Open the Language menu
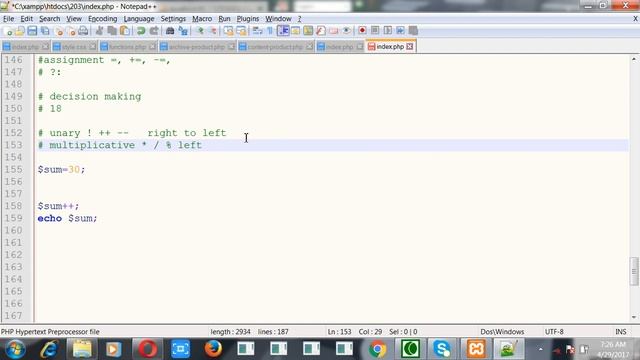Screen dimensions: 640x360 (139, 19)
